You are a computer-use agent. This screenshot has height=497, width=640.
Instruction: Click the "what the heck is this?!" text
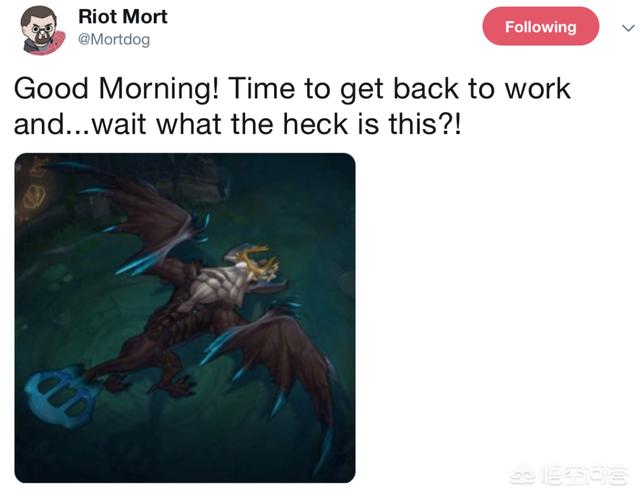click(308, 124)
